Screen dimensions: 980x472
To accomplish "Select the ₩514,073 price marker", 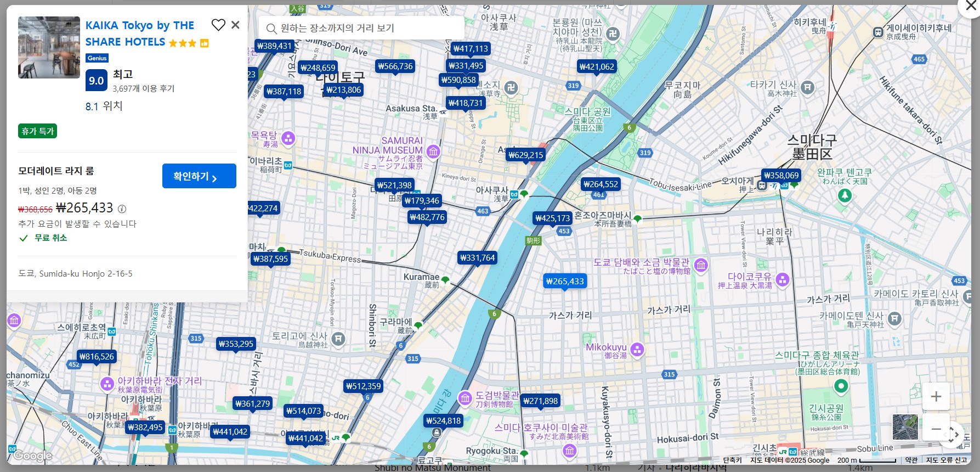I will [304, 411].
